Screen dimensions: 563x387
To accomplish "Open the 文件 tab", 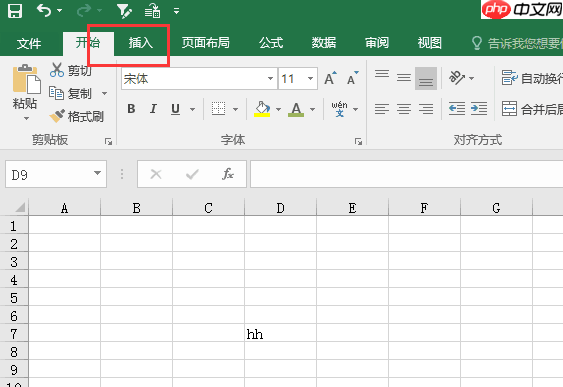I will click(x=29, y=43).
